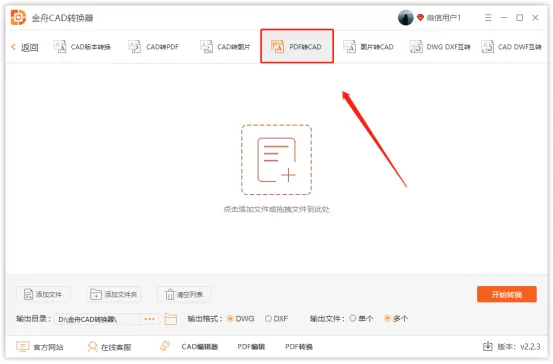Switch to the CAD转PDF tab
This screenshot has height=364, width=553.
pos(153,47)
